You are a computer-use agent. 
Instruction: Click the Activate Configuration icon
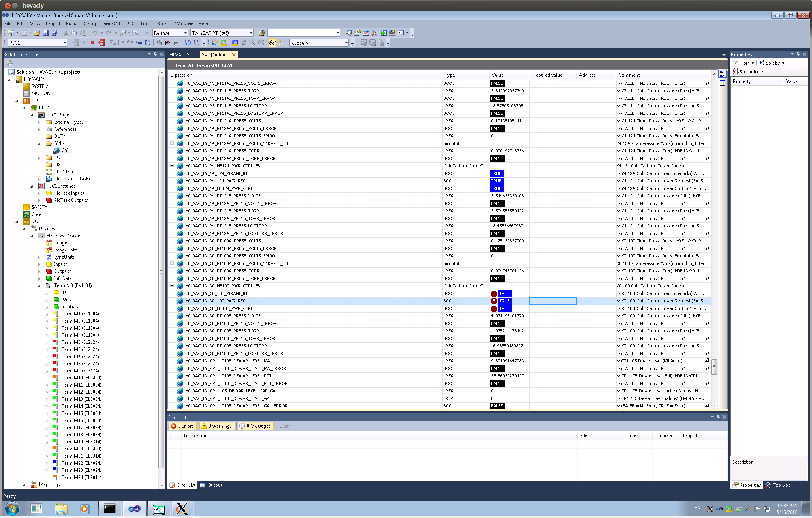point(215,43)
